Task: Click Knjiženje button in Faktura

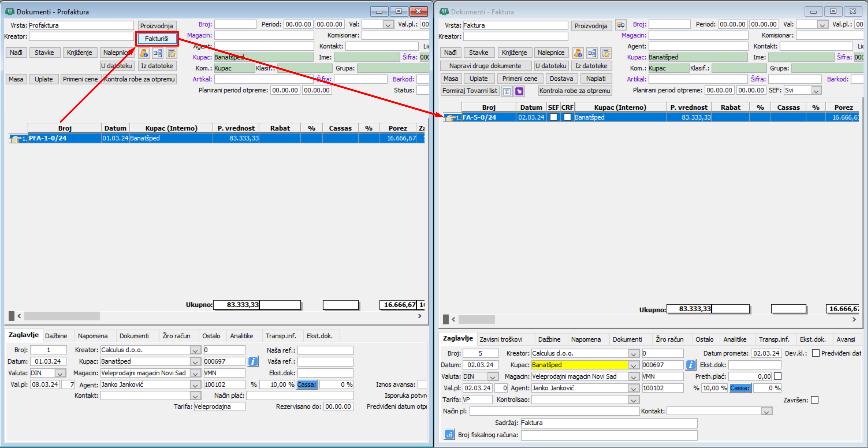Action: click(x=514, y=53)
